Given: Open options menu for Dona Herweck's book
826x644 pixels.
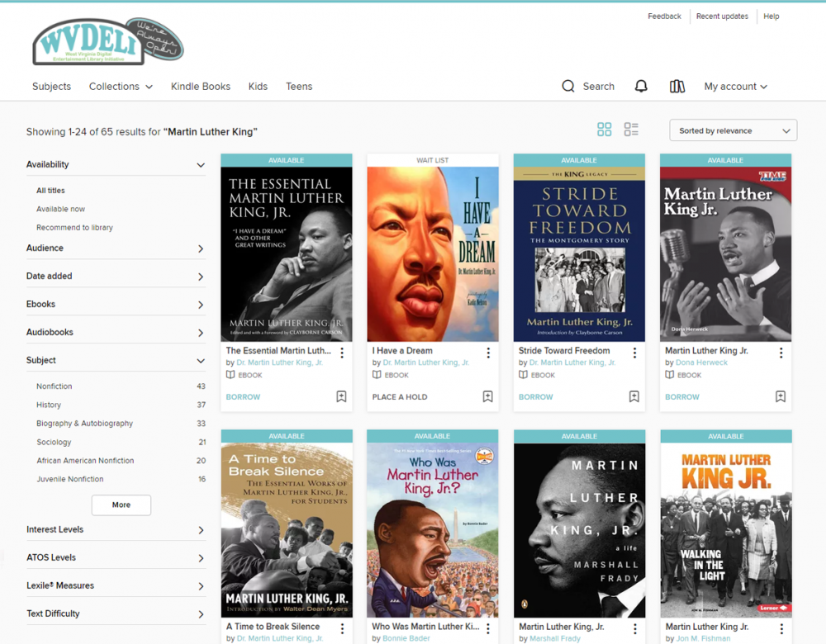Looking at the screenshot, I should point(781,353).
